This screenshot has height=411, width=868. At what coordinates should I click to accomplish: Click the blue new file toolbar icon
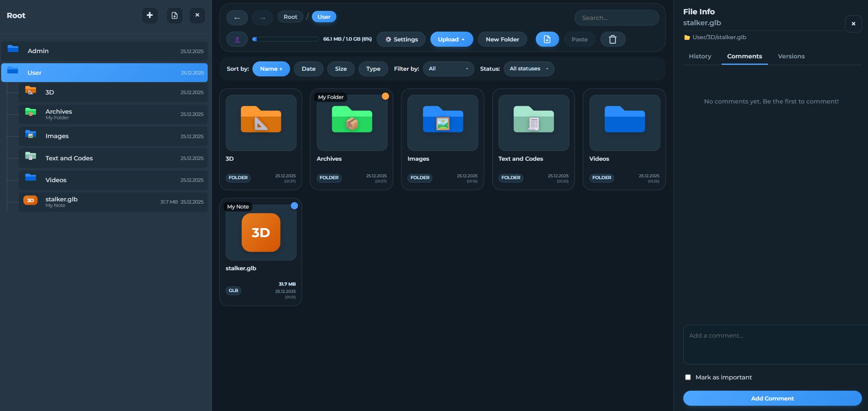[x=547, y=39]
